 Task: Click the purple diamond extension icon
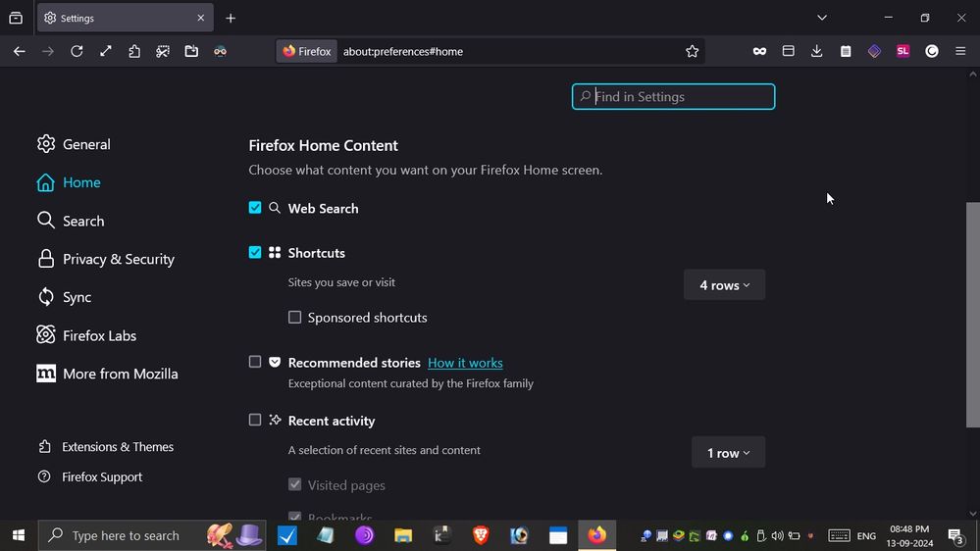click(x=874, y=51)
